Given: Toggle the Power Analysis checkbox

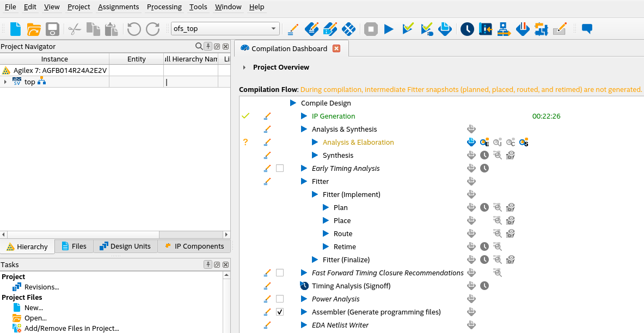Looking at the screenshot, I should (x=280, y=299).
